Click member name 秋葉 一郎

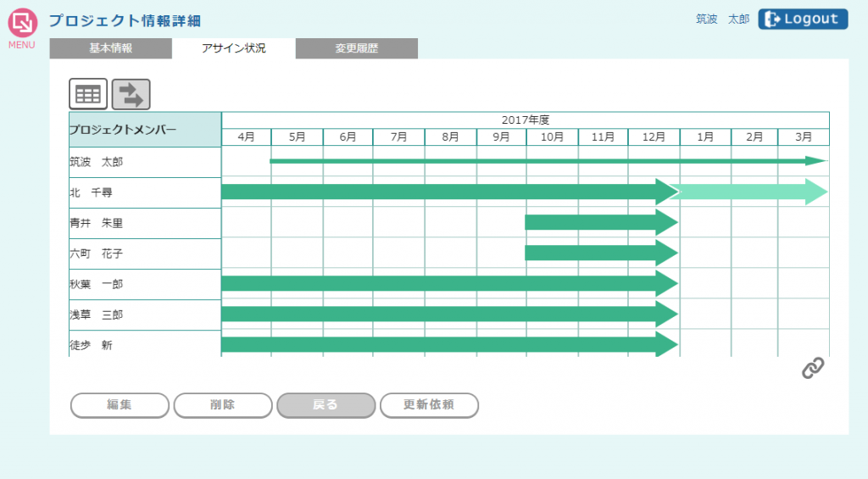97,284
